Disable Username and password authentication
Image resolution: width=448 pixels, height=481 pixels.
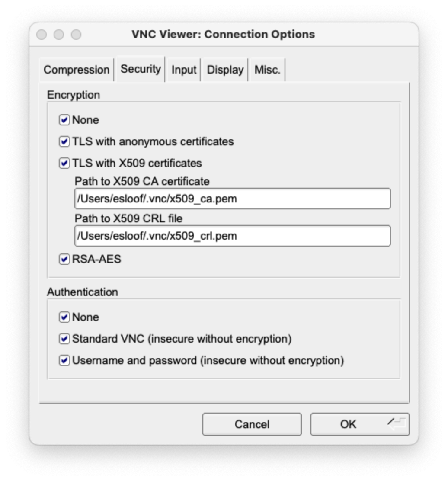[64, 360]
